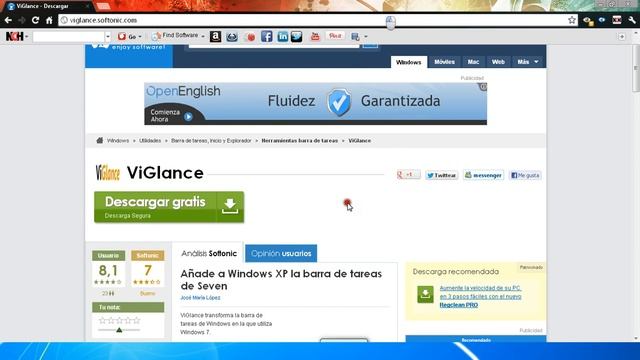This screenshot has width=640, height=360.
Task: Click the red extension icon beside the wrench
Action: 617,20
